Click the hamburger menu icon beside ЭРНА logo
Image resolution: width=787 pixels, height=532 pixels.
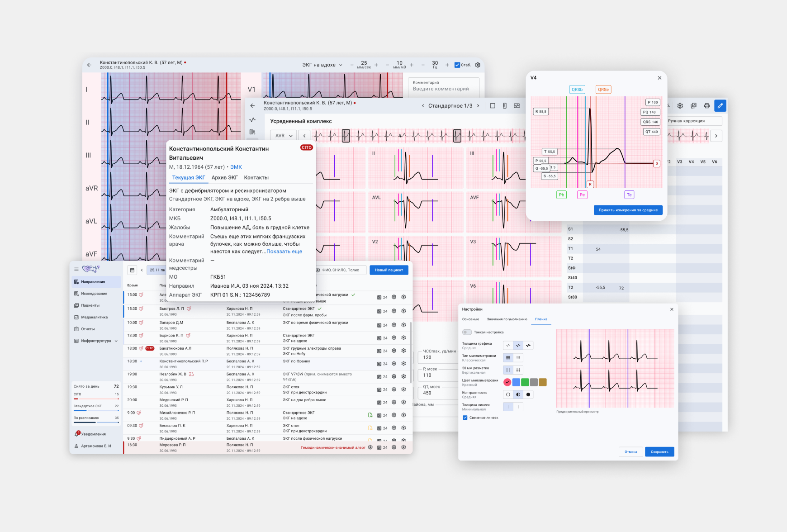[x=76, y=269]
